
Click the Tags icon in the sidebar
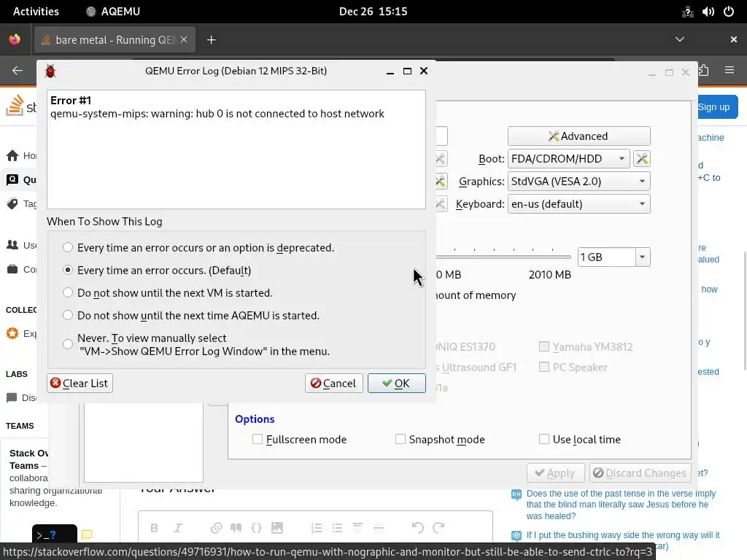[x=12, y=204]
